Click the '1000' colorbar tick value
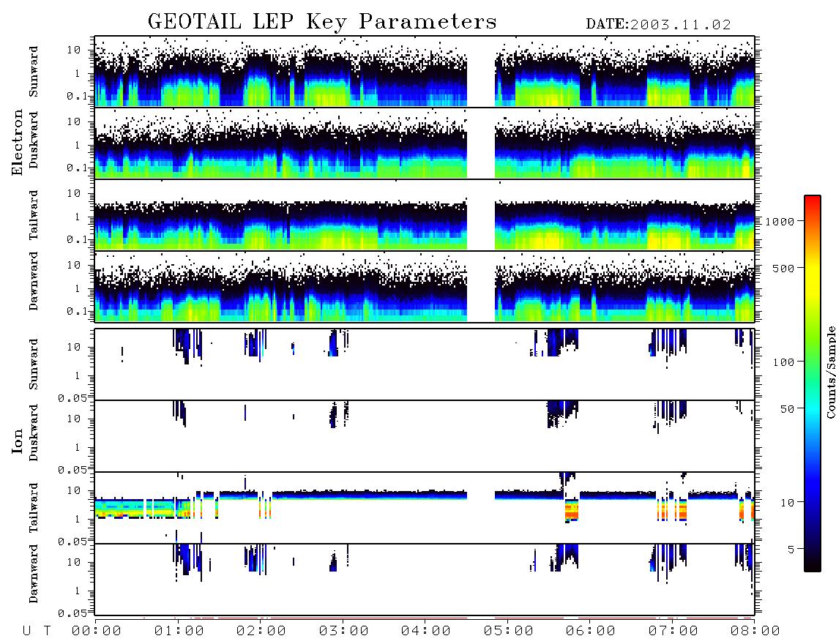The height and width of the screenshot is (644, 836). [x=780, y=221]
